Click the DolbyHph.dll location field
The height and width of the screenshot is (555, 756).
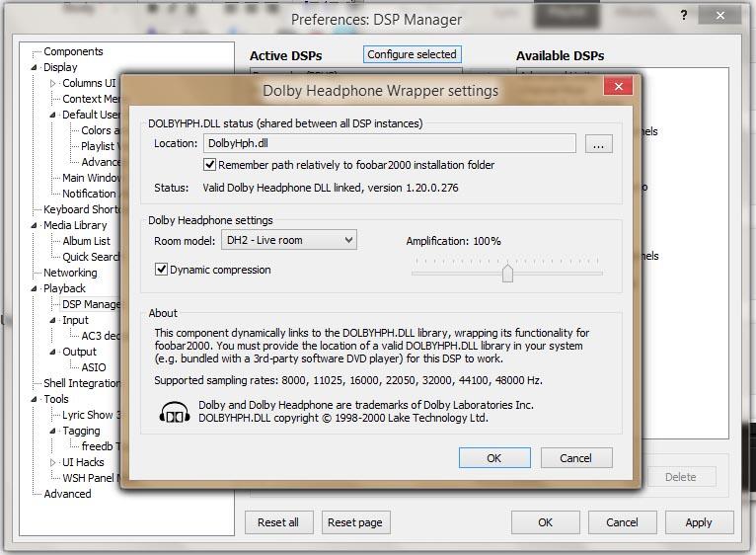click(x=390, y=143)
